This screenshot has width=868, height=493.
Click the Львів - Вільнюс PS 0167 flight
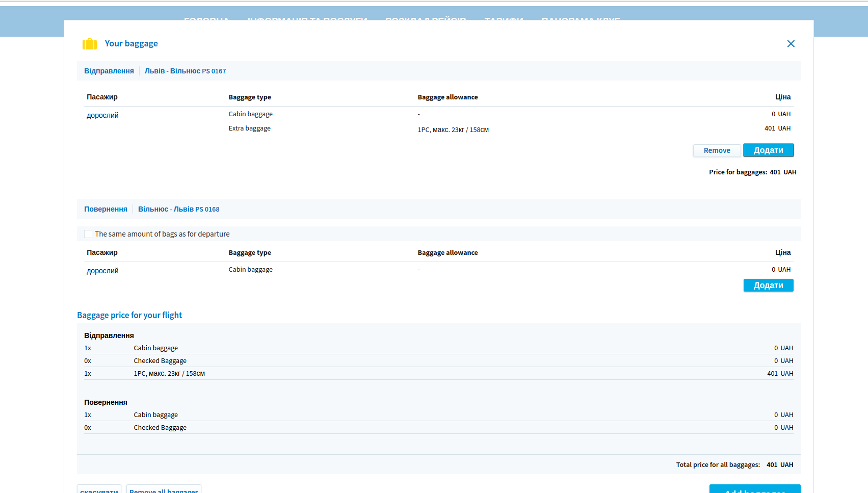pyautogui.click(x=185, y=71)
